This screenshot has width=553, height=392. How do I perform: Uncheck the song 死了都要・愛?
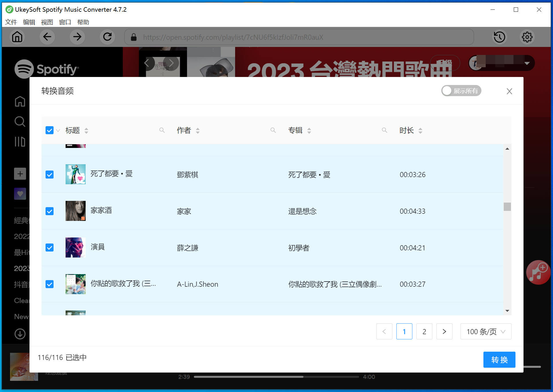[x=50, y=175]
